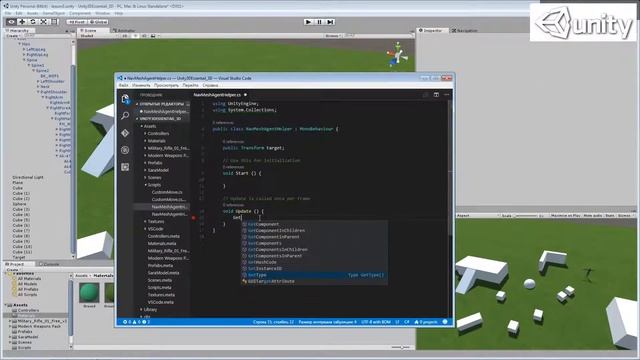Select highlighted GetType suggestion
The image size is (640, 360).
pos(314,275)
